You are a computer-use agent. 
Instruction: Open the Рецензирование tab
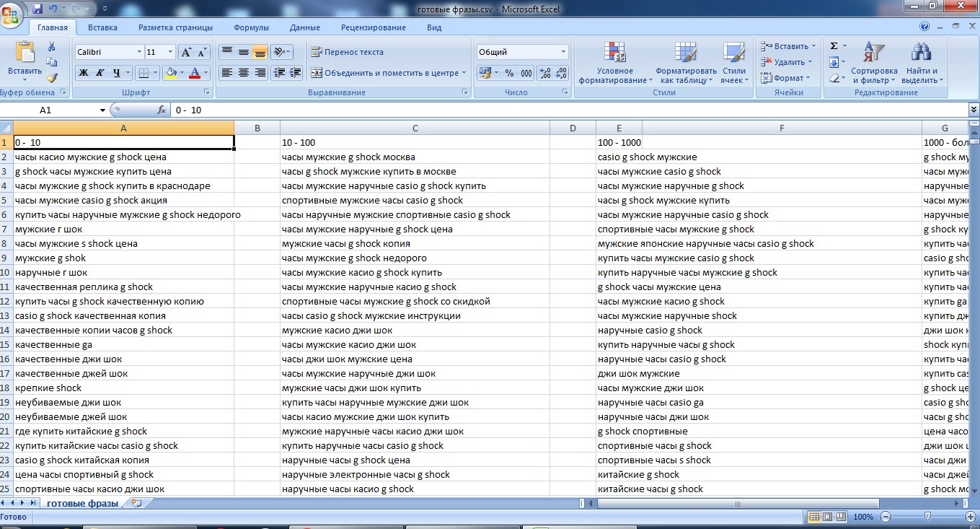click(374, 27)
